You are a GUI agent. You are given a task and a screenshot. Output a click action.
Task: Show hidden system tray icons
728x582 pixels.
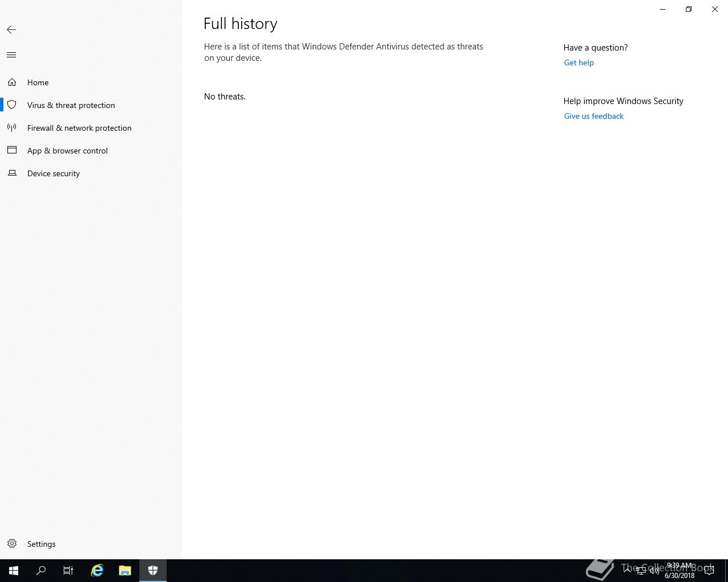pos(627,571)
